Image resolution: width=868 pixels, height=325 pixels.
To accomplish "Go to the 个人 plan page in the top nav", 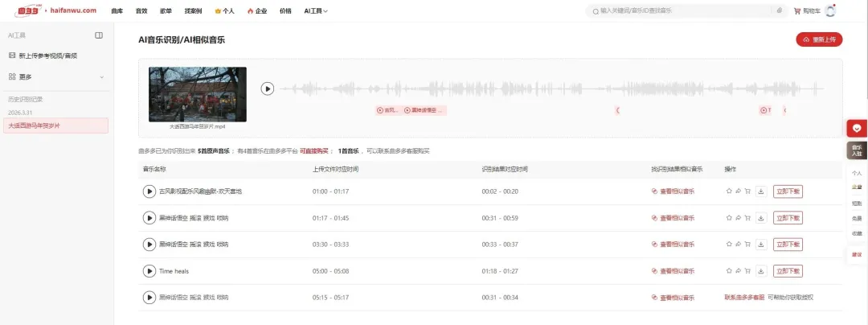I will (x=225, y=10).
